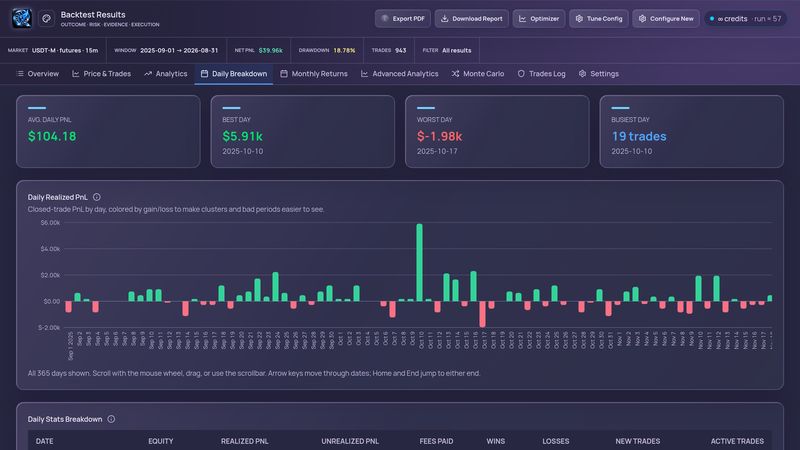Switch to Advanced Analytics tab

click(400, 73)
